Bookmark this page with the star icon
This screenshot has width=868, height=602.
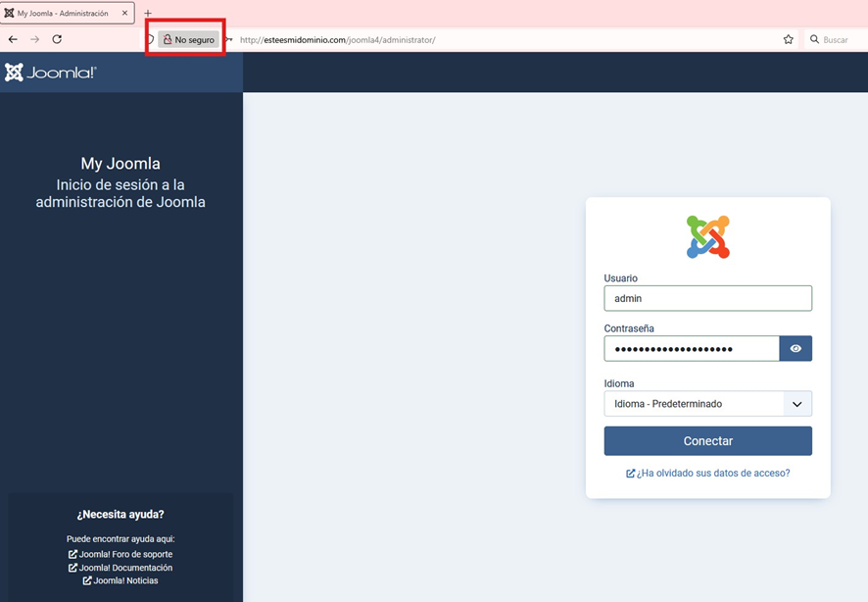(x=789, y=39)
